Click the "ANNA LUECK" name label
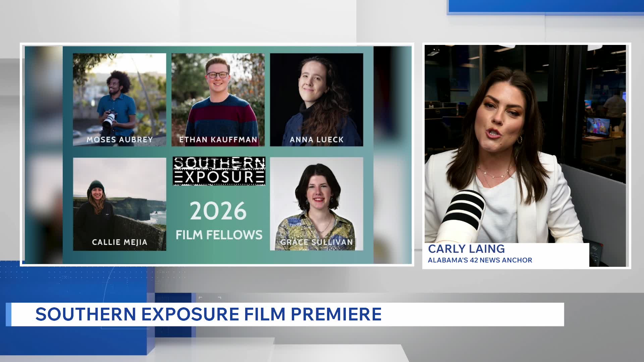644x362 pixels. pyautogui.click(x=317, y=139)
